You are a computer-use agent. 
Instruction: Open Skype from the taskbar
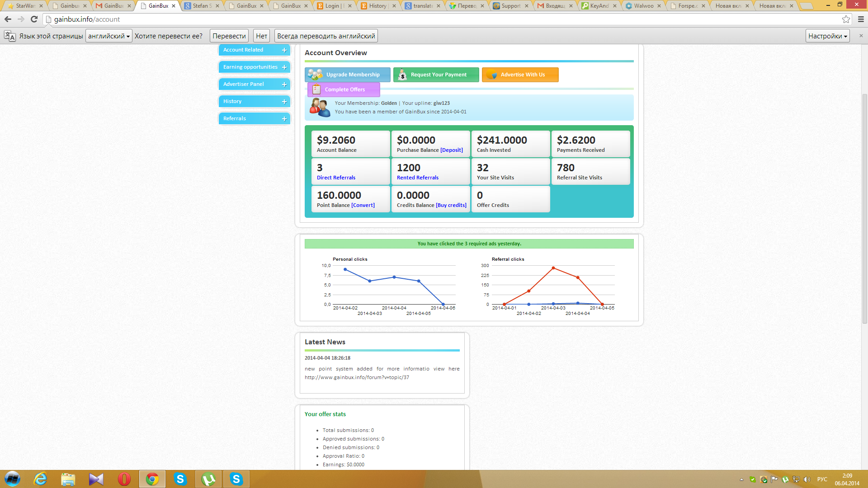click(x=180, y=479)
